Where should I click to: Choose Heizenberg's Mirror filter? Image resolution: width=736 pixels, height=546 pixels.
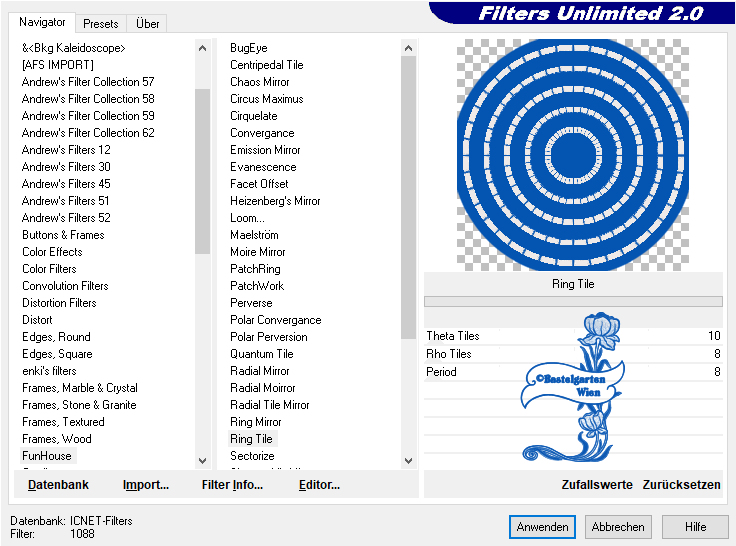point(275,200)
